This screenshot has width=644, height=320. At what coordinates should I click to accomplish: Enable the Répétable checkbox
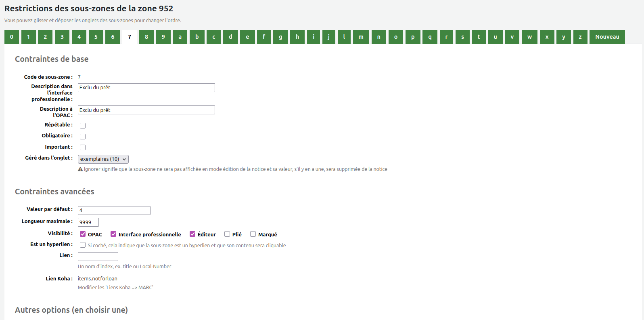83,126
